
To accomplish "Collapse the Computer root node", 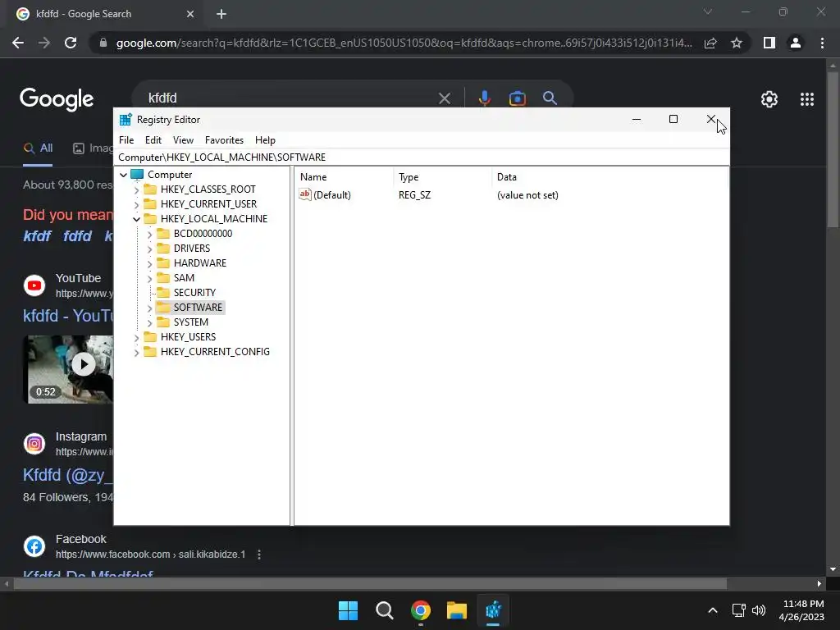I will [x=123, y=175].
